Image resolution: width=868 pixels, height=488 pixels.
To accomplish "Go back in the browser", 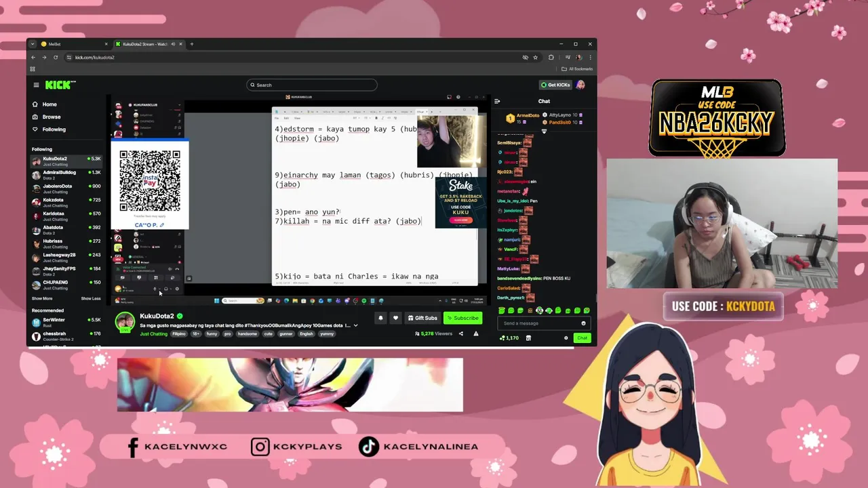I will pyautogui.click(x=33, y=57).
